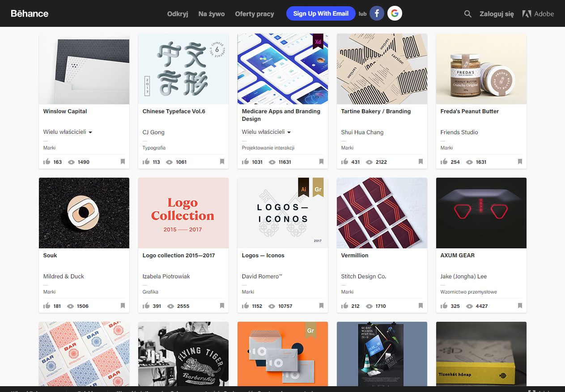Click the Xd badge on Medicare Apps thumbnail
The image size is (565, 392).
(318, 42)
